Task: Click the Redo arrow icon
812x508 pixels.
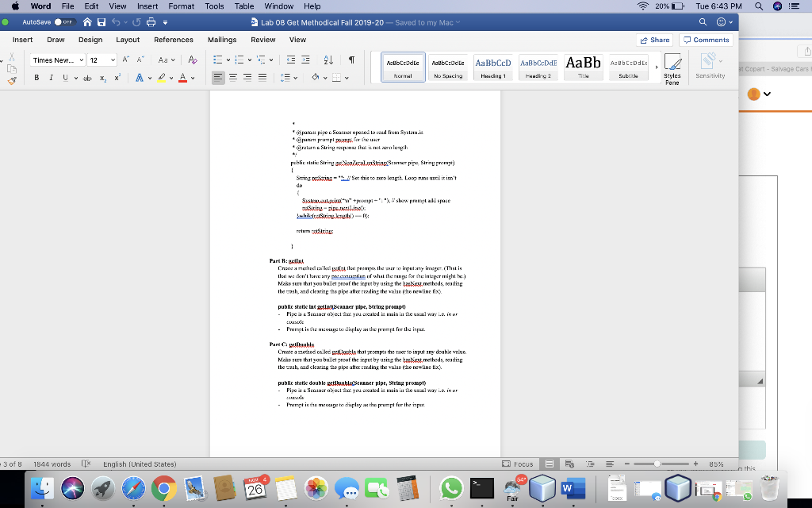Action: coord(136,22)
